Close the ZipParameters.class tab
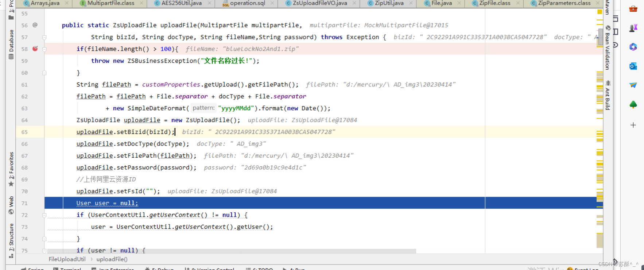The height and width of the screenshot is (270, 644). pyautogui.click(x=598, y=3)
